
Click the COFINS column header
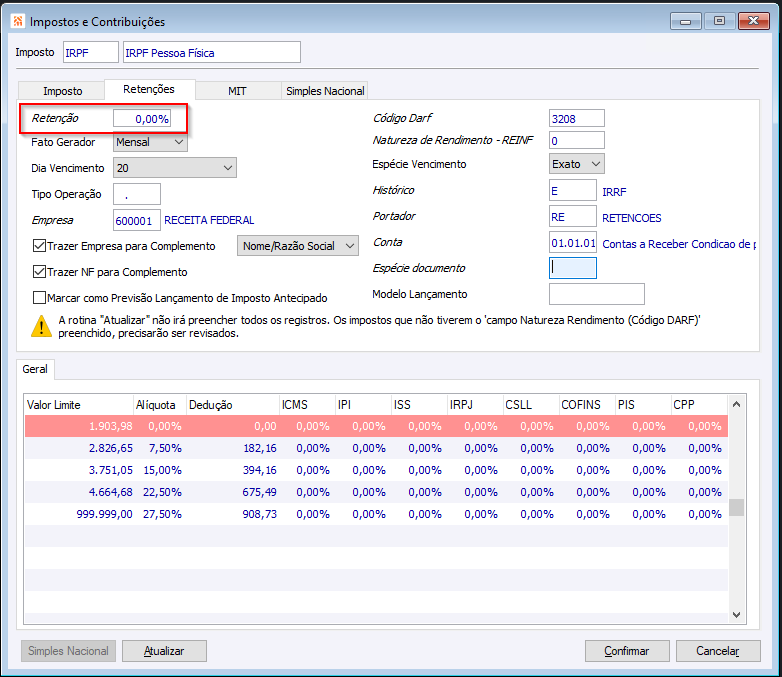(587, 405)
